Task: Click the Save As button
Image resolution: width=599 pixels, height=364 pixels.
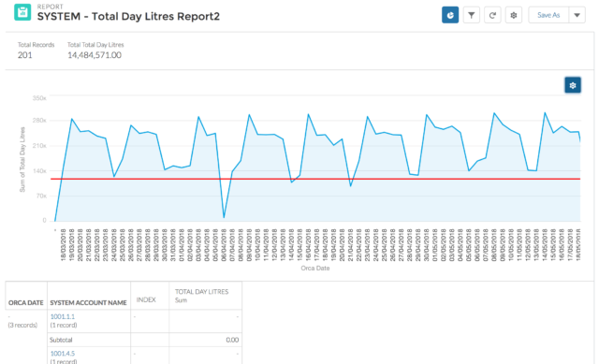Action: [548, 15]
